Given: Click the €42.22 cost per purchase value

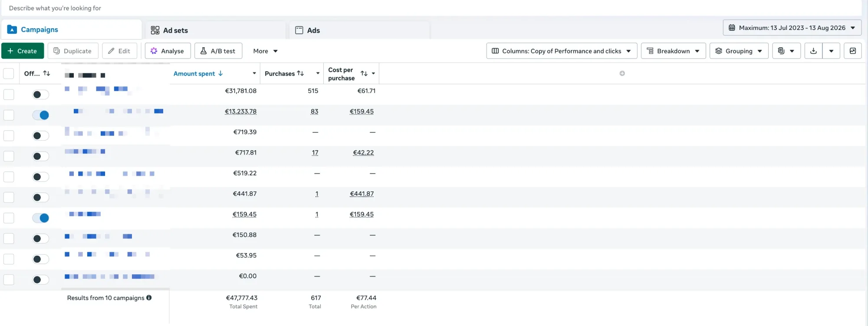Looking at the screenshot, I should click(x=363, y=153).
